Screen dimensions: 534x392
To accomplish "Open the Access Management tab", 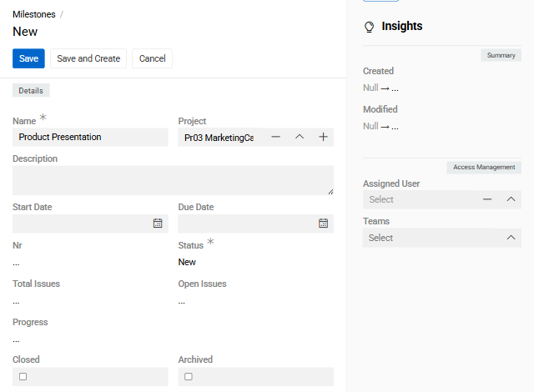I will point(484,167).
